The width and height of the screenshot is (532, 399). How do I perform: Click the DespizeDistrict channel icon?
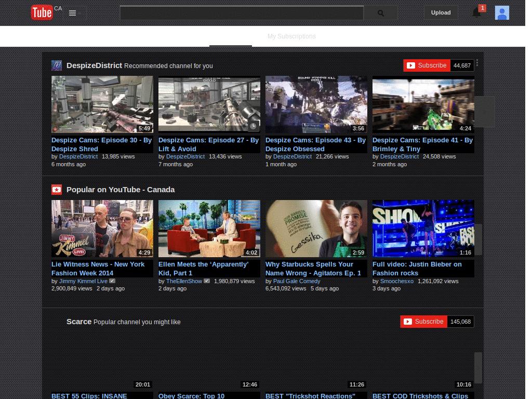click(x=57, y=65)
